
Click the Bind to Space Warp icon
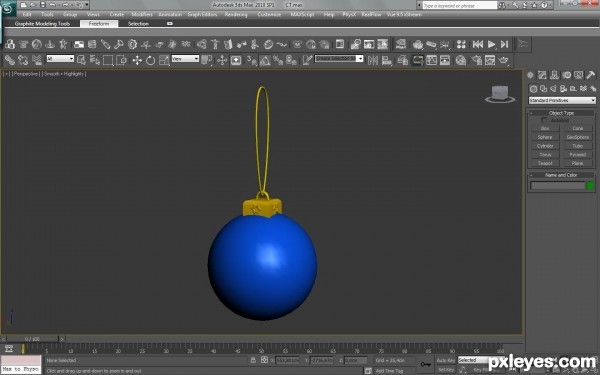[x=37, y=60]
